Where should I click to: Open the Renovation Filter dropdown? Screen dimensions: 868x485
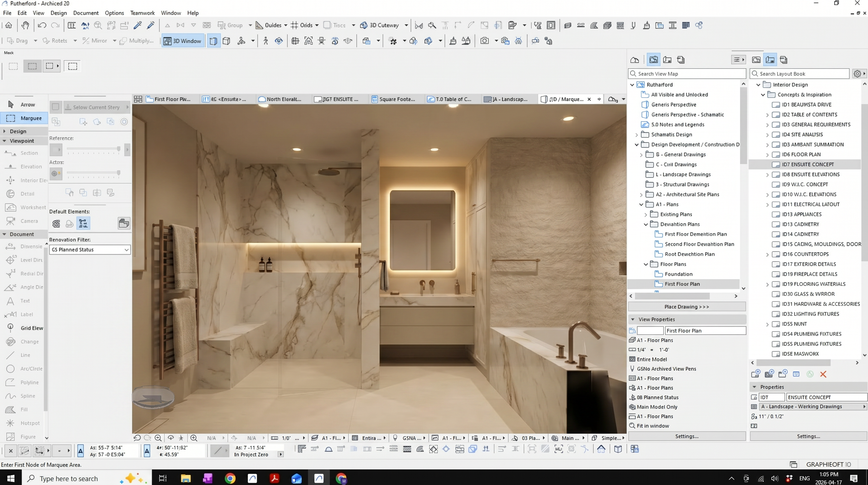(x=90, y=250)
